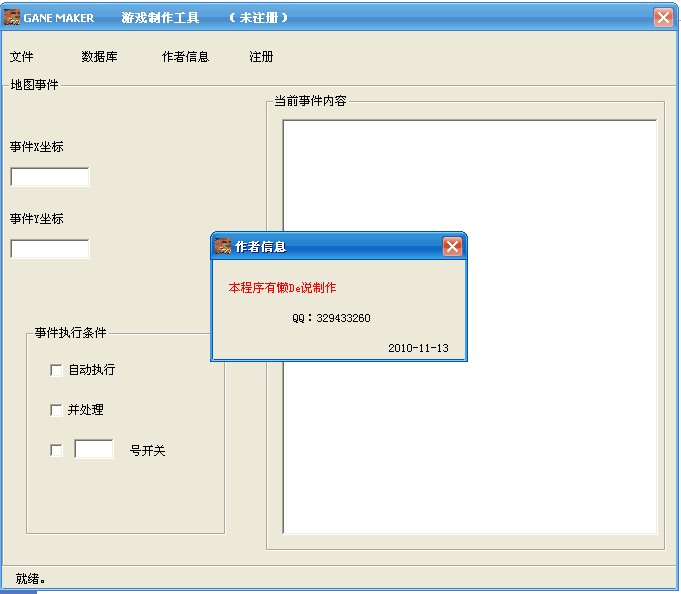
Task: Click the 事件X坐标 label
Action: click(36, 147)
